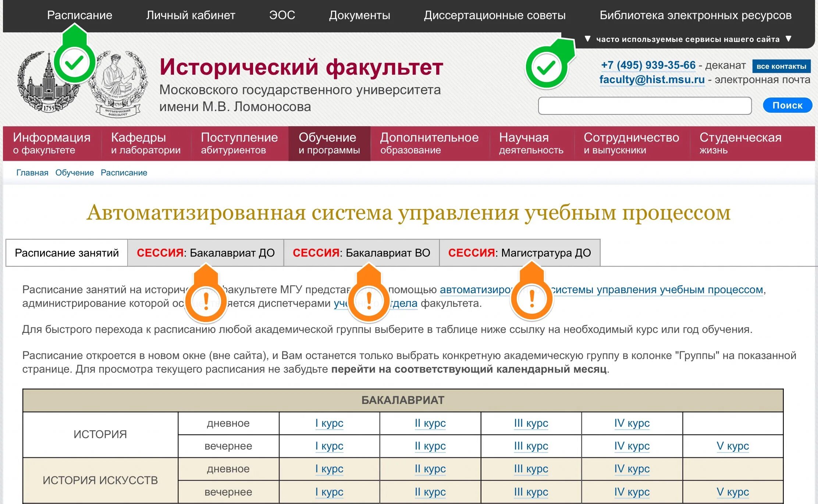Select Расписание занятий tab
This screenshot has width=818, height=504.
(67, 253)
